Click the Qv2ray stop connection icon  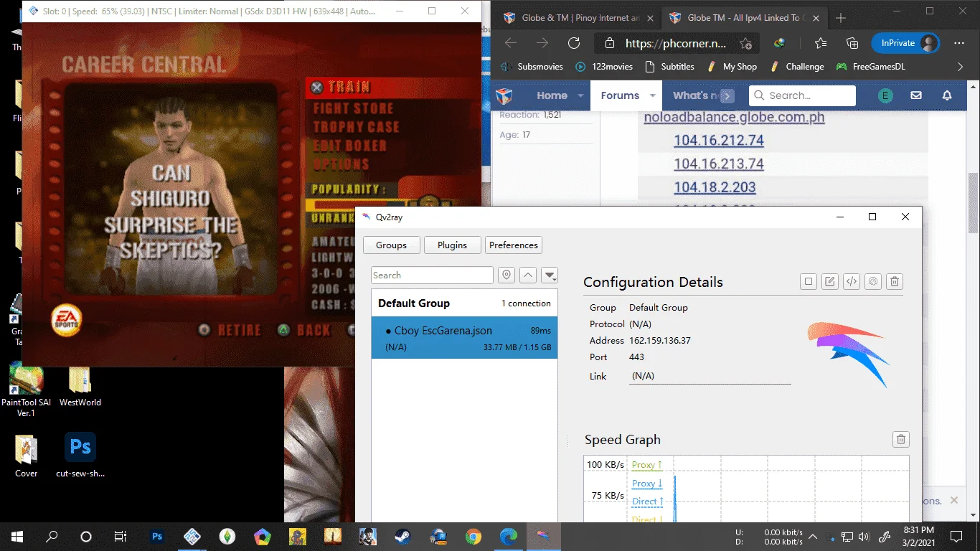coord(809,281)
